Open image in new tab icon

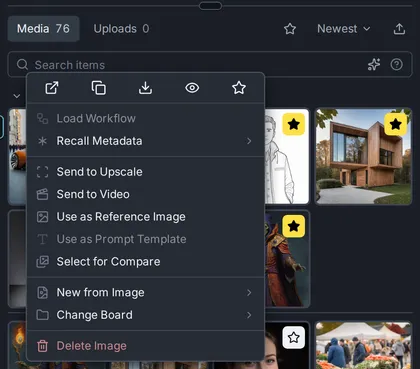(x=52, y=88)
